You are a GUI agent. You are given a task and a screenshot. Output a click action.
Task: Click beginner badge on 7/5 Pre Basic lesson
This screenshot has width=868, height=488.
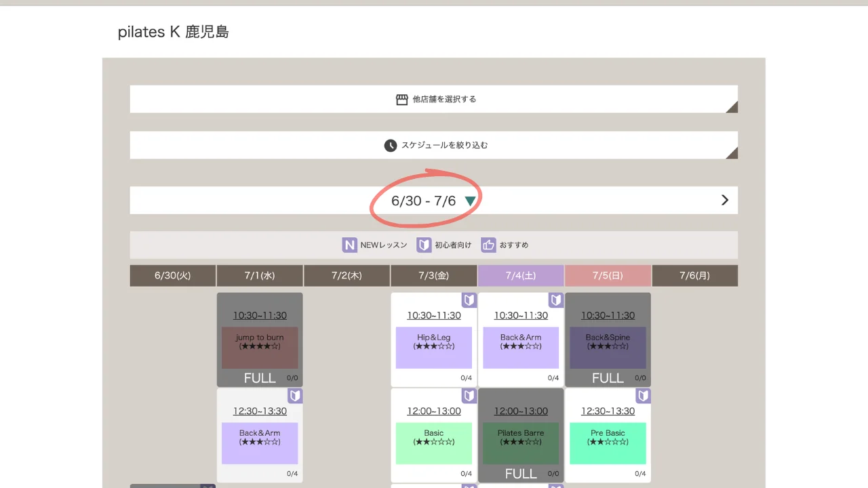[x=643, y=396]
